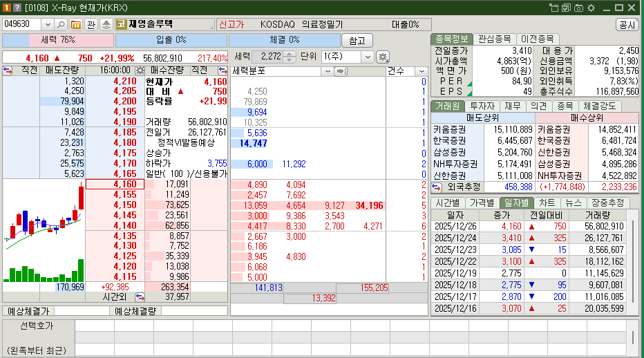Viewport: 644px width, 358px height.
Task: Switch to the 이전종목 tab
Action: click(x=537, y=39)
